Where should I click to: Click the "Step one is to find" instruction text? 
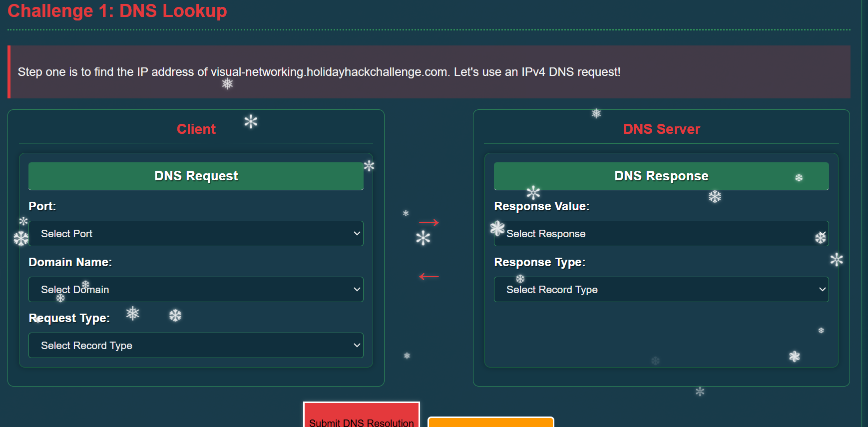[319, 72]
